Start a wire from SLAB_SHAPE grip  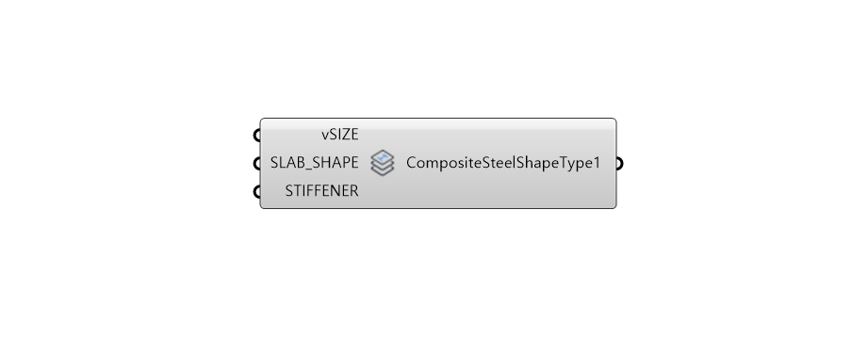click(257, 163)
